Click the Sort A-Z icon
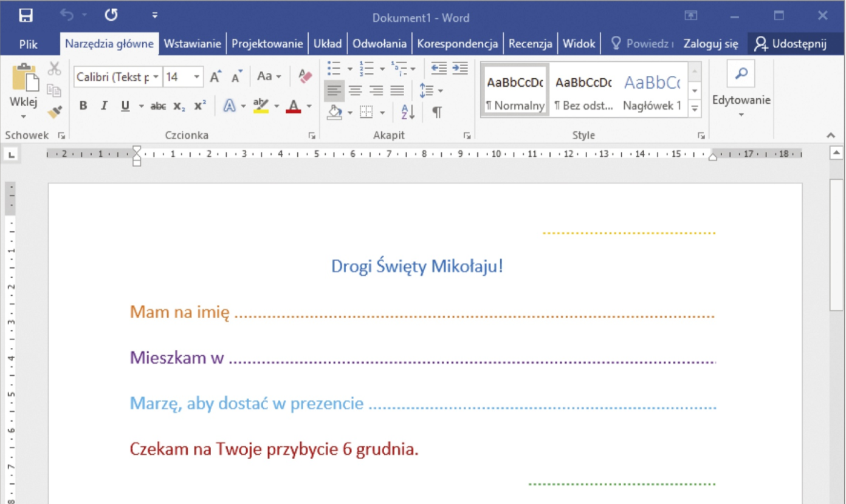 (x=407, y=112)
